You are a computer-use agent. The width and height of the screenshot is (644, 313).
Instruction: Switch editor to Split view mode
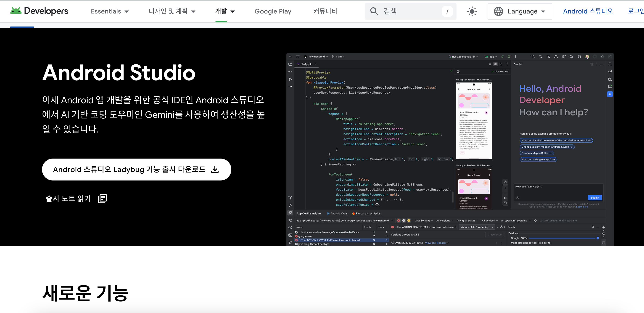point(495,64)
